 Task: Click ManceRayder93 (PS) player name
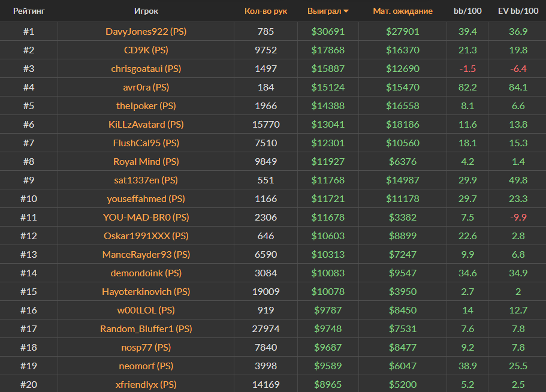click(x=146, y=255)
